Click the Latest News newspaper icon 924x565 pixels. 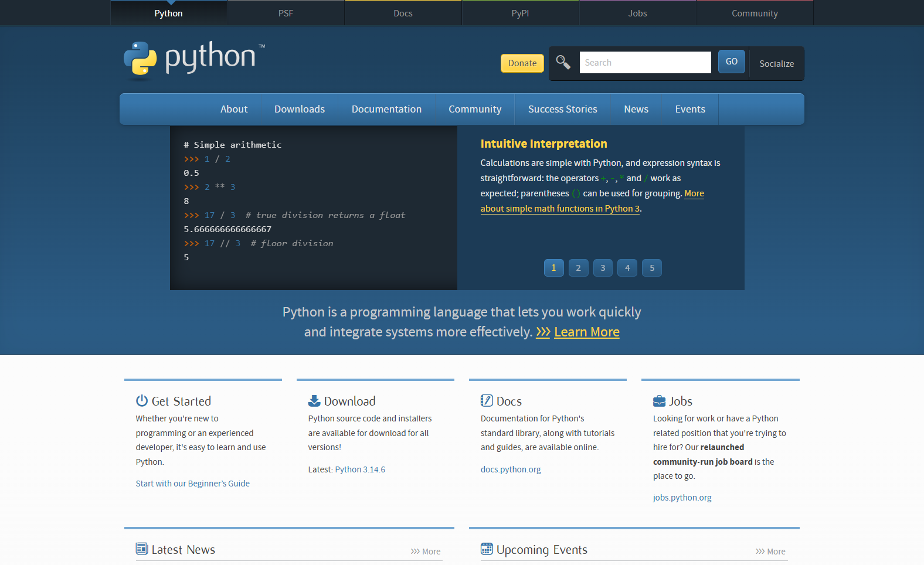142,549
